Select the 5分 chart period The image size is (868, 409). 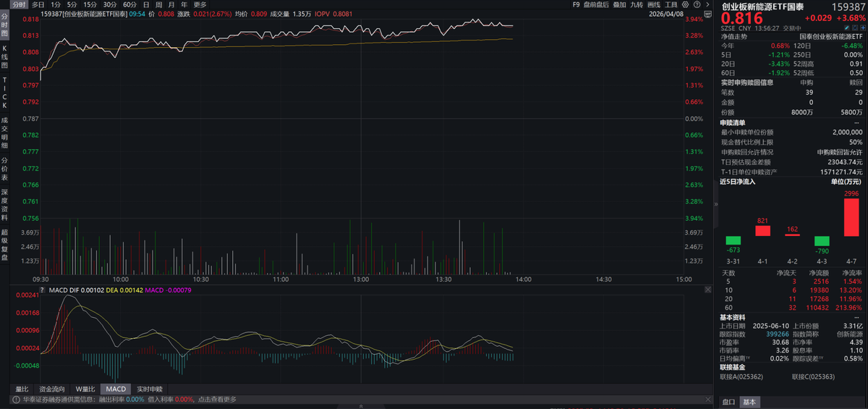coord(72,4)
